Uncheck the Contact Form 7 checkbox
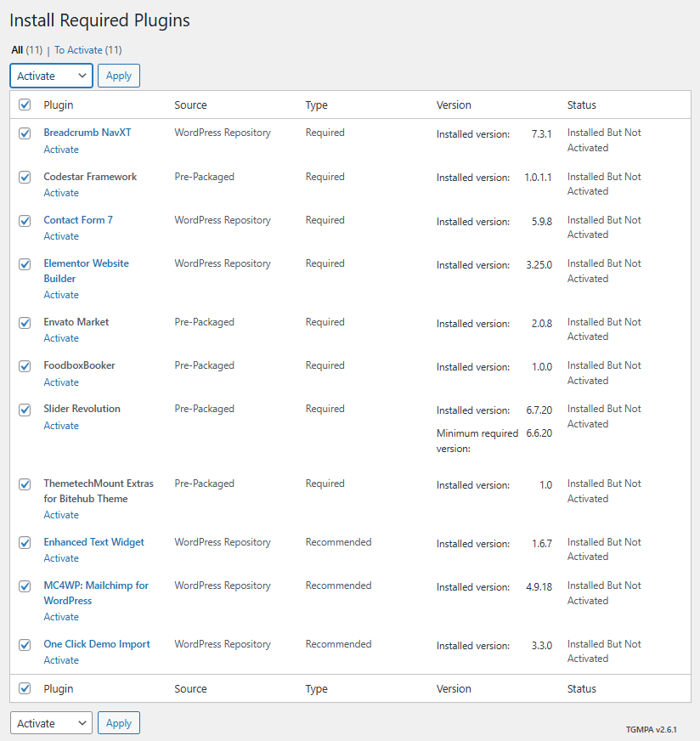The height and width of the screenshot is (741, 700). point(25,221)
